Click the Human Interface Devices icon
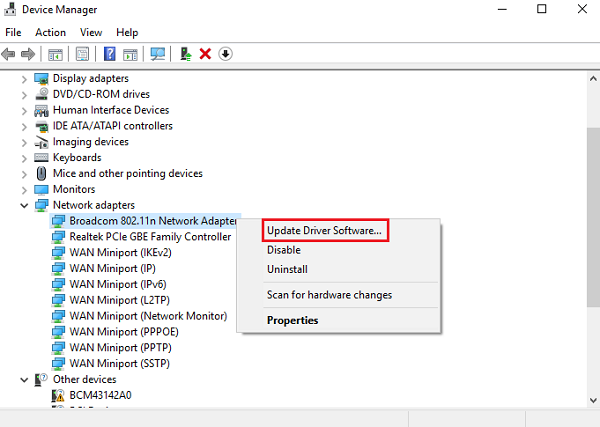This screenshot has height=427, width=600. (41, 110)
